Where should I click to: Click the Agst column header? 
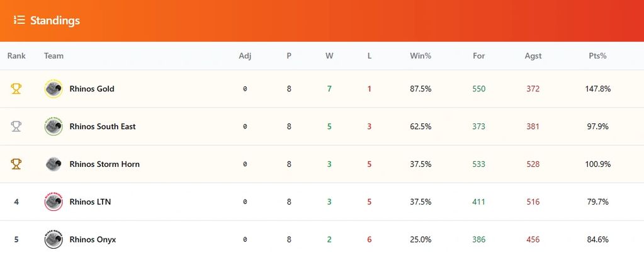533,56
